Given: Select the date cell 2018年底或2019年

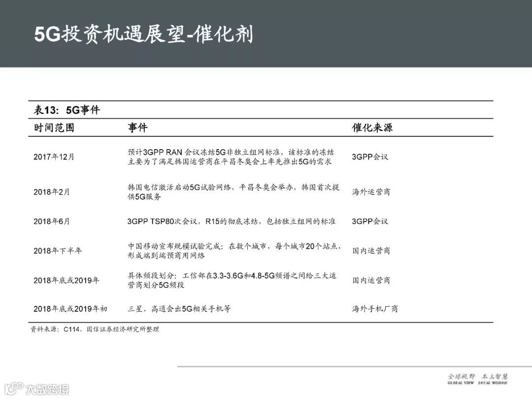Looking at the screenshot, I should (66, 280).
